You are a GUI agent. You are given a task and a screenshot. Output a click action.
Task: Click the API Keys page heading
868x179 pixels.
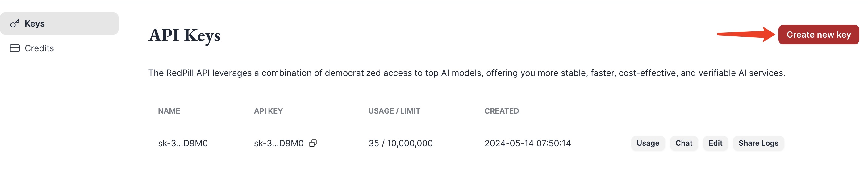184,36
